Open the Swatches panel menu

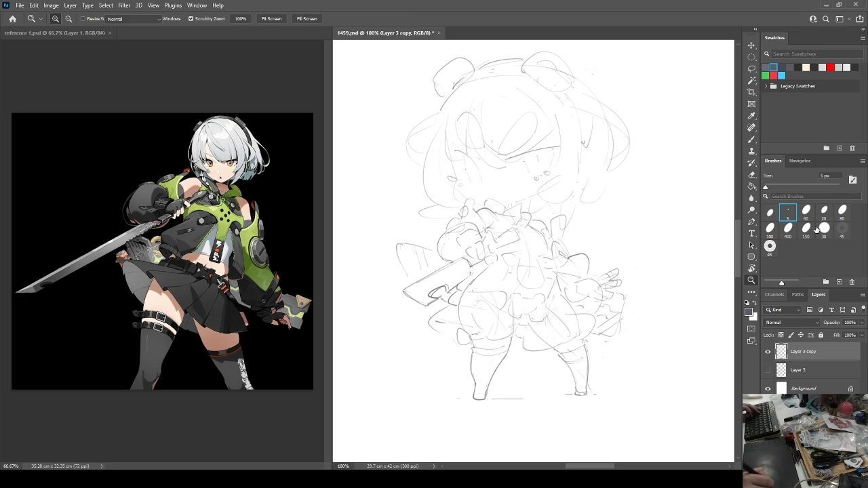coord(863,38)
